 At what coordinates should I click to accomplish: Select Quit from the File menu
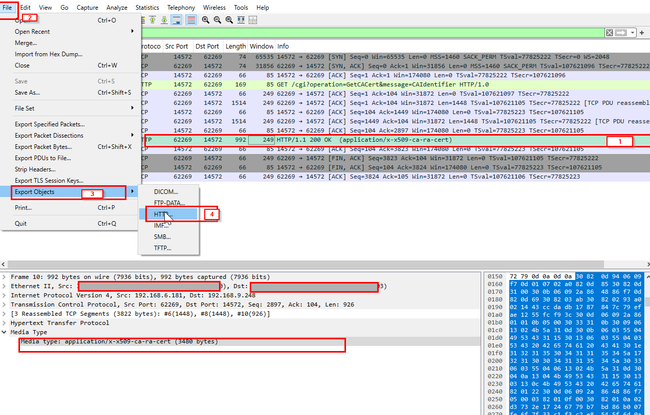tap(70, 223)
